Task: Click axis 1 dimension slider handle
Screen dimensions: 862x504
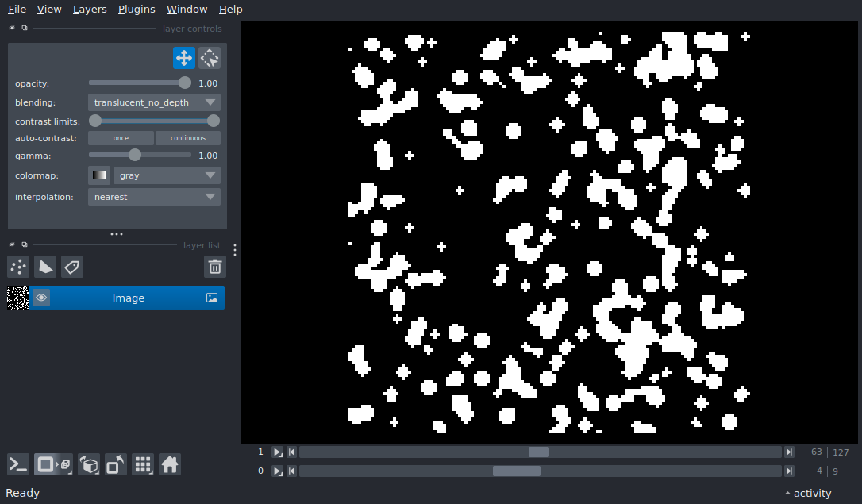Action: pos(539,452)
